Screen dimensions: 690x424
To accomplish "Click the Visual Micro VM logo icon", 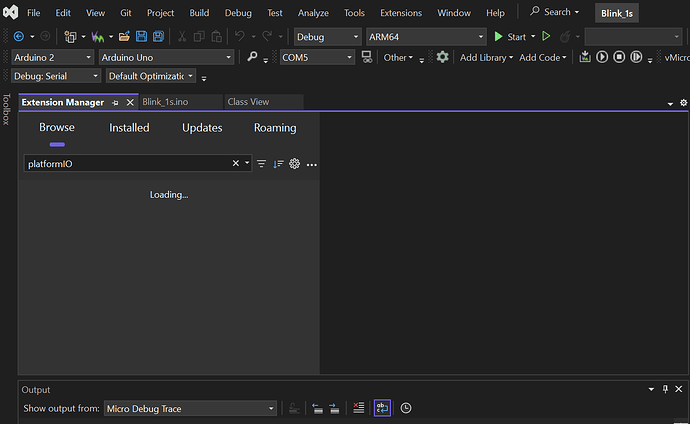I will (x=98, y=37).
